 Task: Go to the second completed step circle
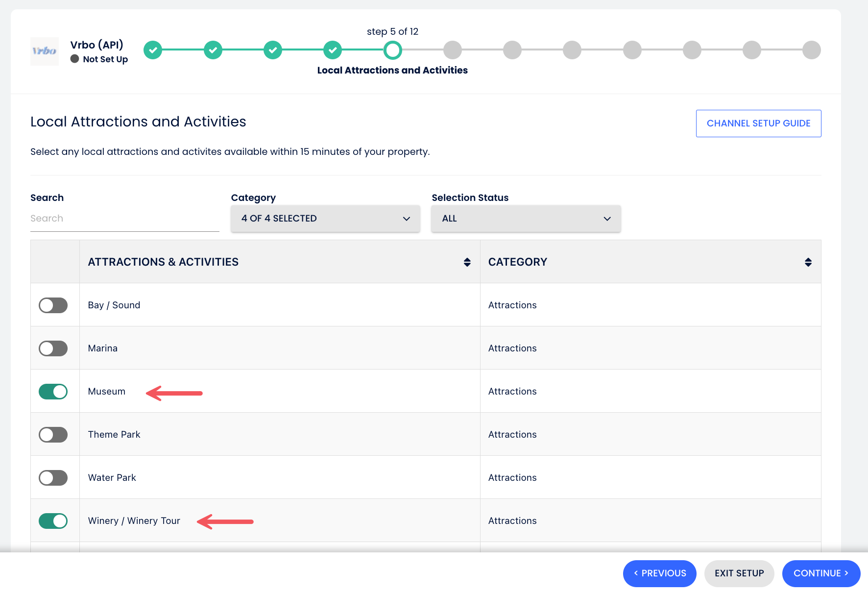213,50
